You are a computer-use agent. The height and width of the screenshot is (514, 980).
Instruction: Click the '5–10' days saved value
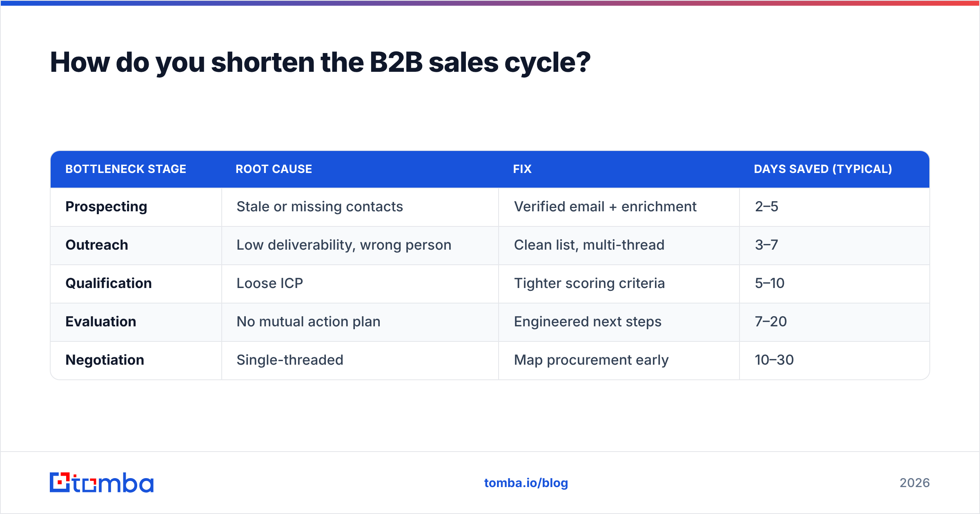click(770, 284)
